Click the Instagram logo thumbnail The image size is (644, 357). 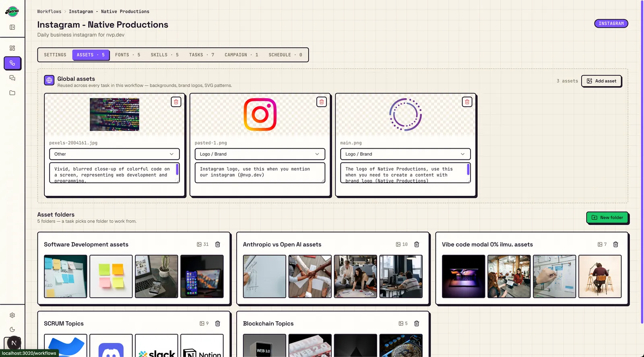point(260,114)
